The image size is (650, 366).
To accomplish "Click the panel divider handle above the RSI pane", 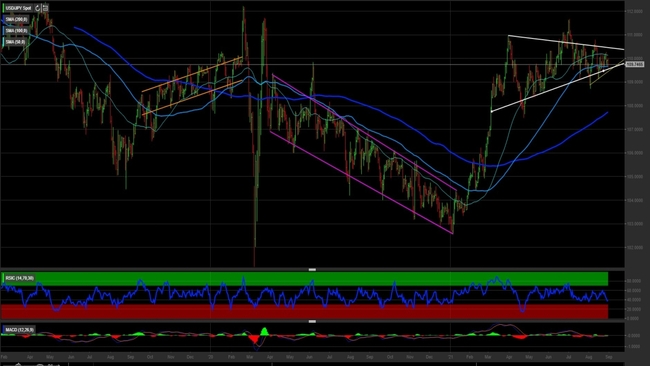I will 312,269.
